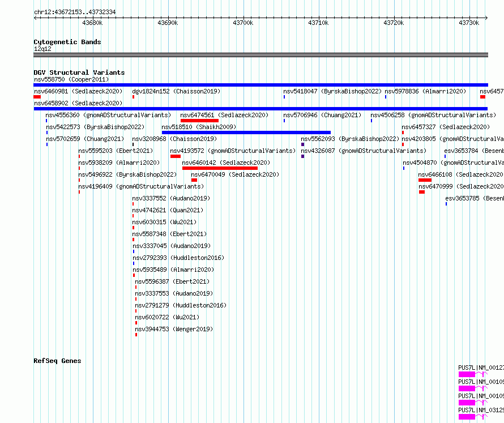Click the DGV Structural Variants track title

point(79,72)
